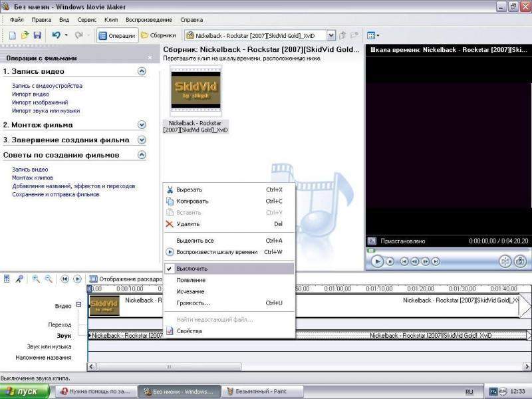
Task: Collapse the '1. Запись видео' section
Action: click(x=142, y=71)
